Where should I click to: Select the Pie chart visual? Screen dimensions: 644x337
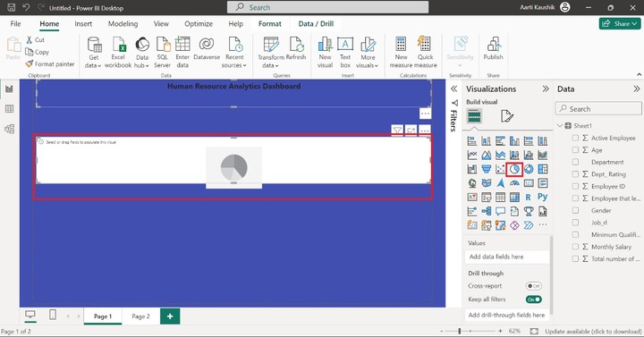(514, 169)
